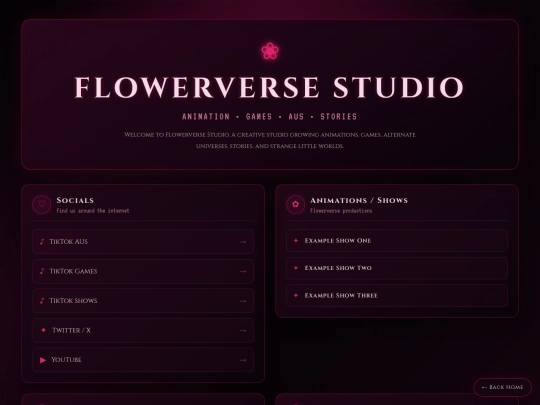Open Example Show Three
This screenshot has height=405, width=540.
[x=397, y=295]
